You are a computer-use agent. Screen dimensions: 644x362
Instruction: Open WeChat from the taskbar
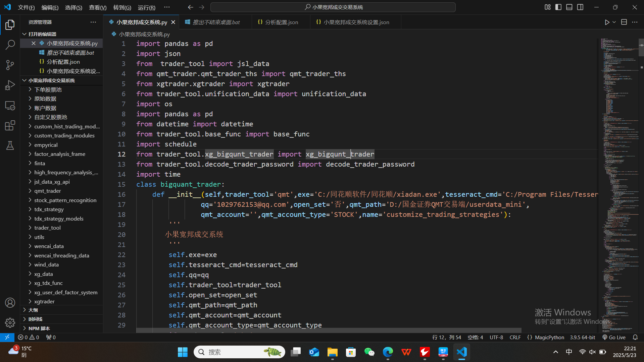[x=369, y=352]
